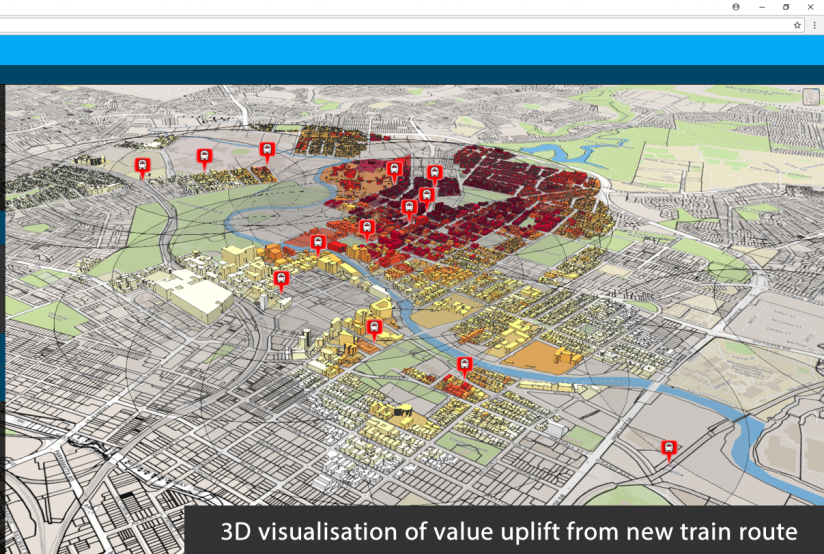Select train marker on orange blocks by lower river
This screenshot has width=824, height=554.
click(464, 365)
